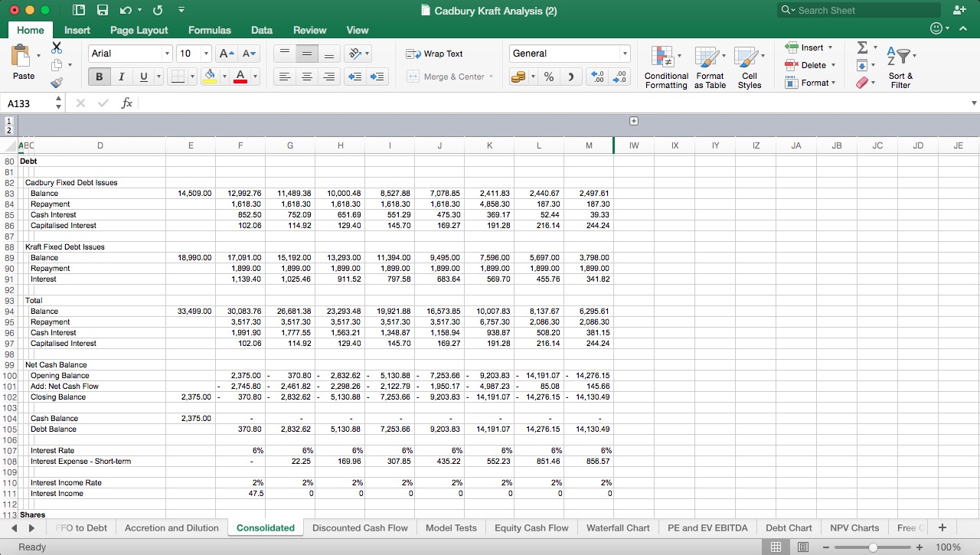This screenshot has width=980, height=555.
Task: Expand the formula bar
Action: 974,103
